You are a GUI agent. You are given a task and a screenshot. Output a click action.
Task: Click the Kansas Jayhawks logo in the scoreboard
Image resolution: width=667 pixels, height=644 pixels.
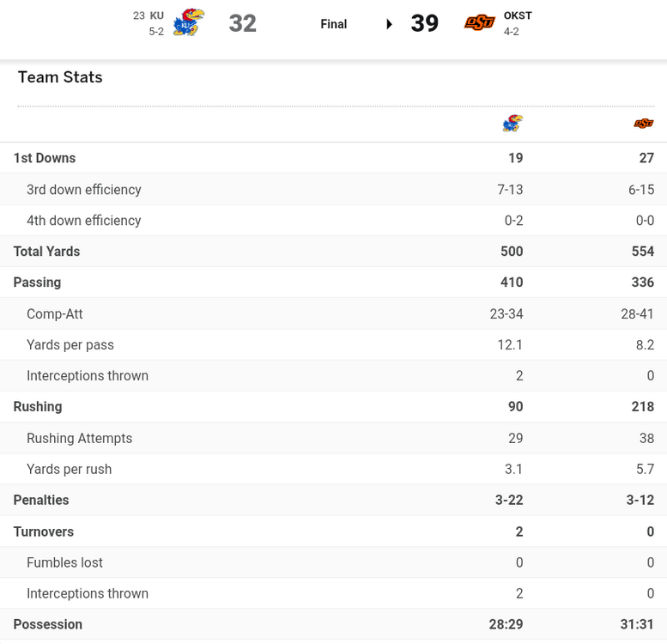click(x=188, y=22)
